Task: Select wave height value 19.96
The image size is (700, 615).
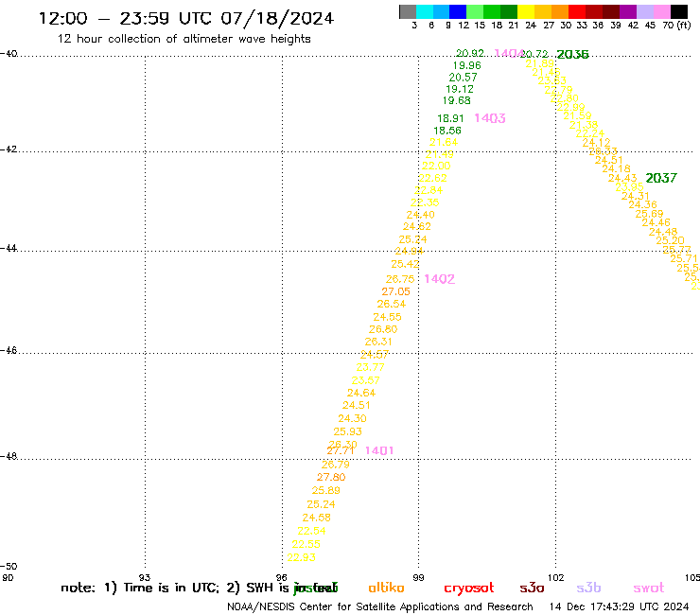Action: click(467, 65)
